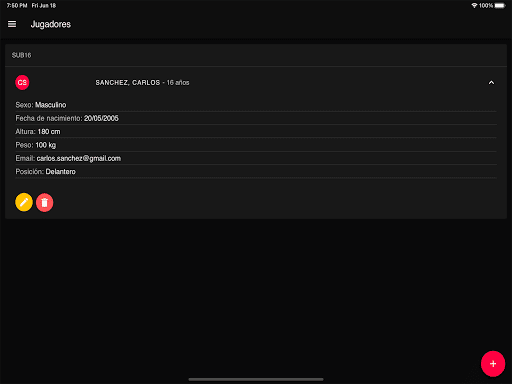Screen dimensions: 512x384
Task: Click the CS avatar circle
Action: point(22,82)
